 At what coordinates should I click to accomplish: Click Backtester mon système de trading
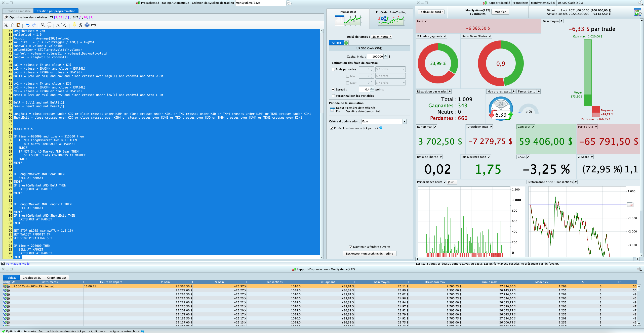pyautogui.click(x=369, y=254)
